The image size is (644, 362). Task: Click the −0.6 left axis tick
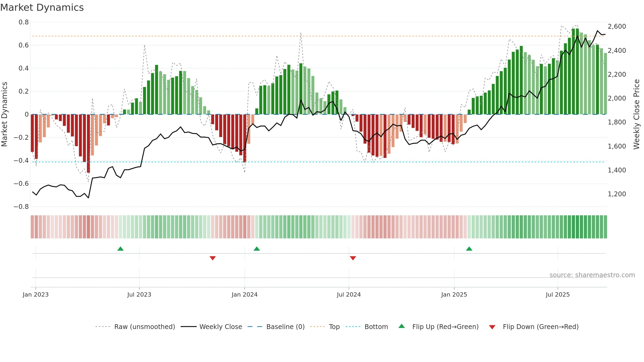pos(21,184)
